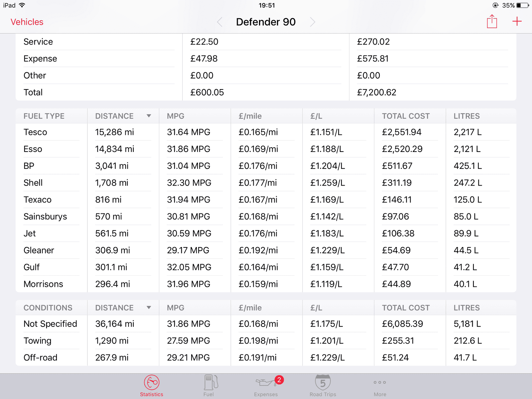
Task: Open the share export icon
Action: [x=492, y=22]
